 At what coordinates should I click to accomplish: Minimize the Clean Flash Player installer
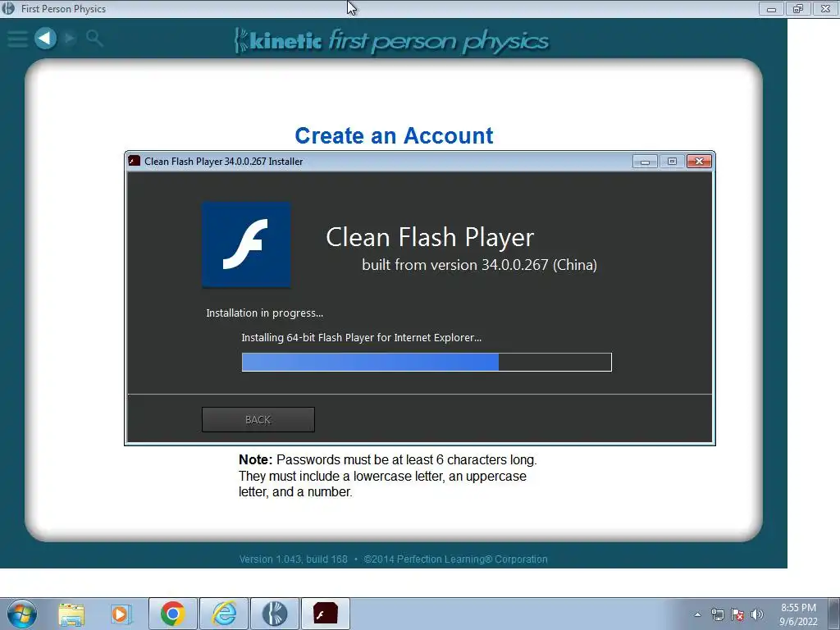tap(645, 162)
